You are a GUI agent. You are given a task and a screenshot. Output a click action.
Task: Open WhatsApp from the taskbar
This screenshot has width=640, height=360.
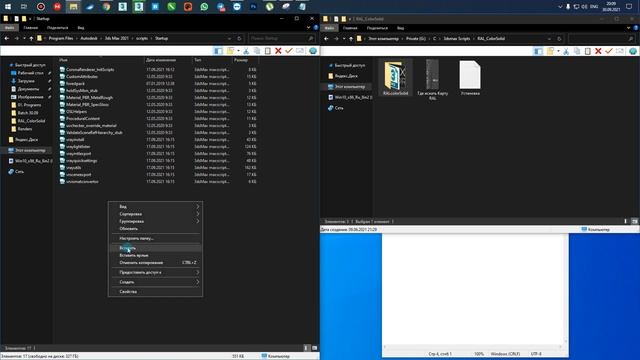tap(204, 7)
